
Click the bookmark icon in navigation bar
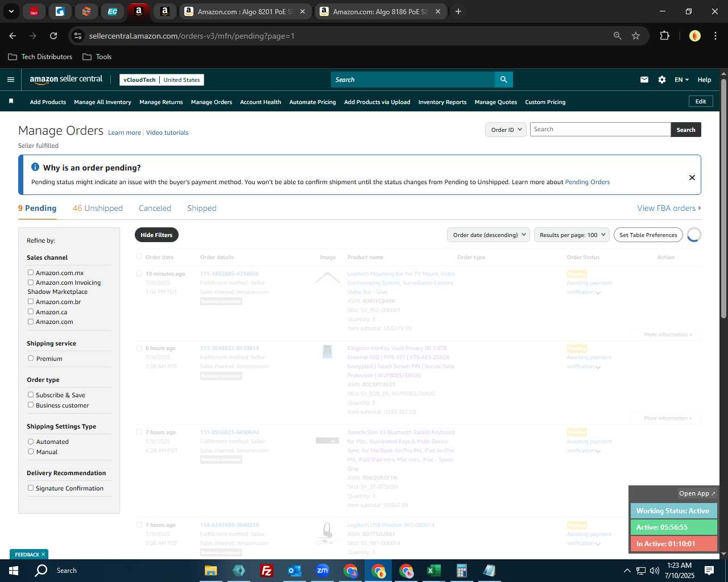pyautogui.click(x=11, y=101)
